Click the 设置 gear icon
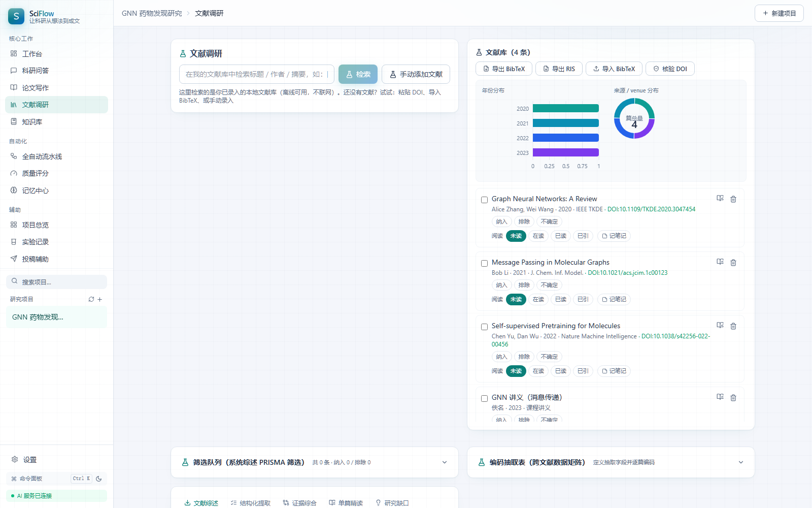Viewport: 812px width, 508px height. click(15, 459)
